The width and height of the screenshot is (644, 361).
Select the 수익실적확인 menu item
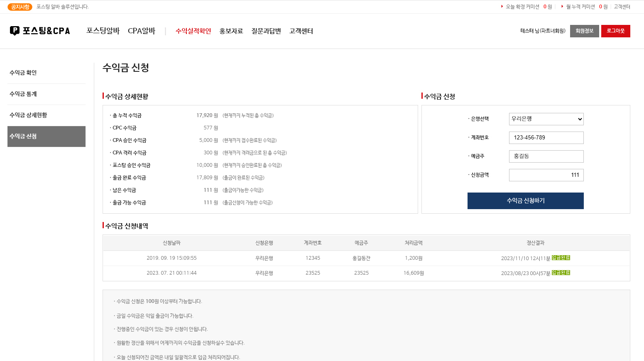tap(193, 31)
